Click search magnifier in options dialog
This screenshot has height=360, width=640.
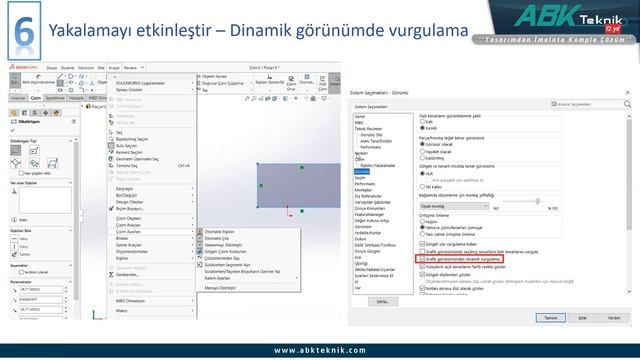pos(627,104)
